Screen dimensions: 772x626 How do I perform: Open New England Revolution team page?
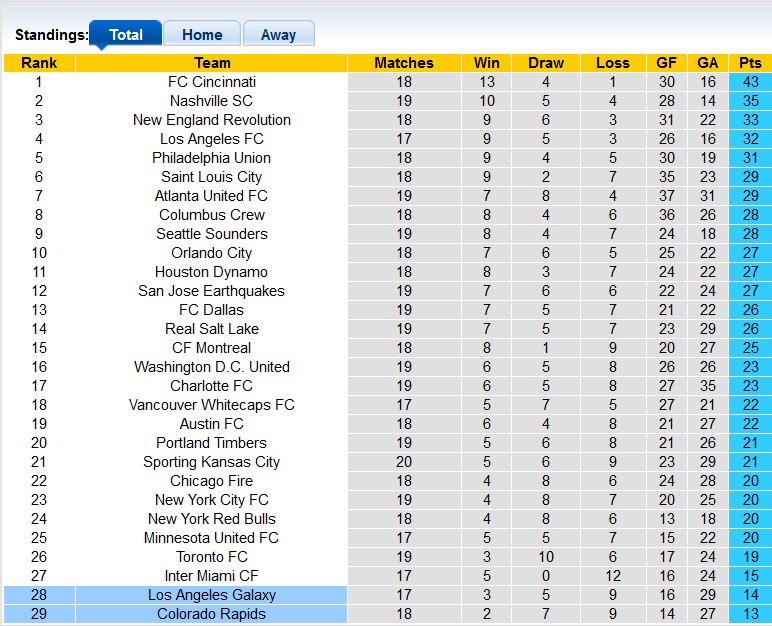coord(212,120)
